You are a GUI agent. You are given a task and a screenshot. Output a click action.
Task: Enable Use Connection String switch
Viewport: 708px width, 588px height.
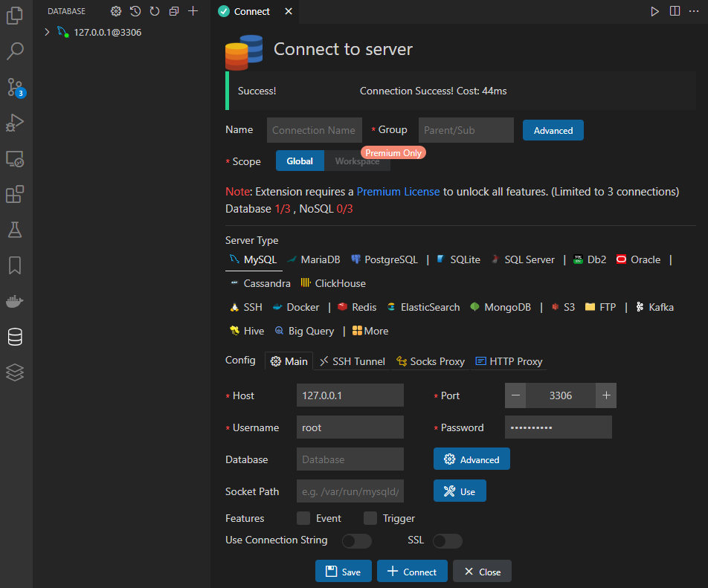pos(357,540)
